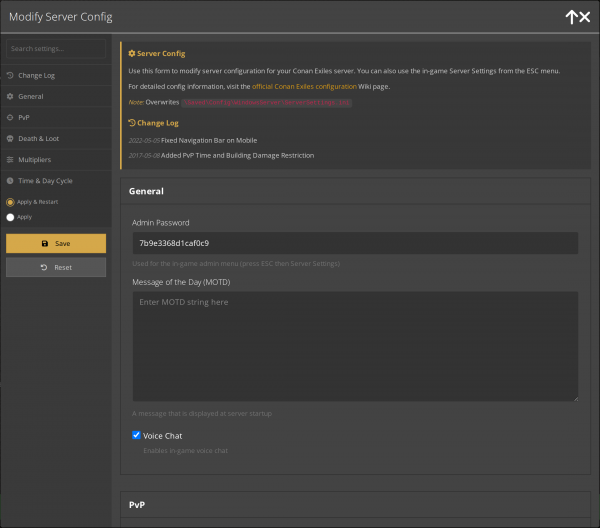Jump to Multipliers section
The image size is (600, 528).
tap(56, 160)
